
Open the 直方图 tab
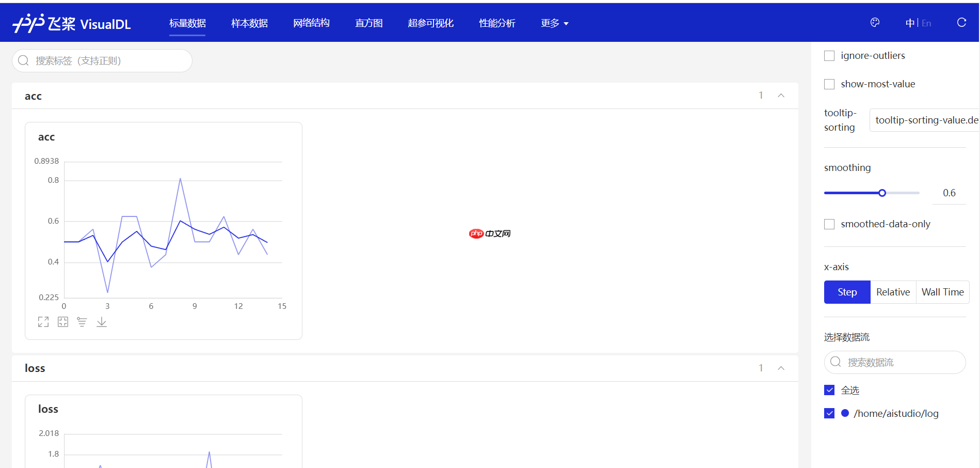tap(368, 23)
